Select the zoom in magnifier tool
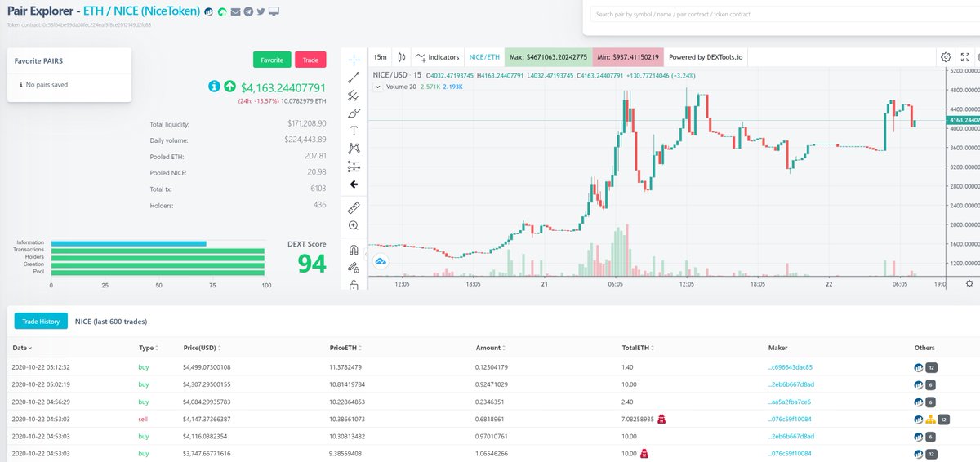 tap(354, 225)
